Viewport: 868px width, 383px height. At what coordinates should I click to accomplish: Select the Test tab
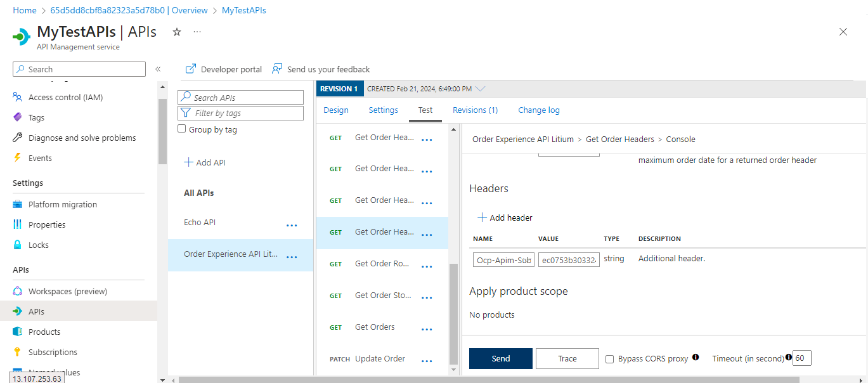[425, 110]
